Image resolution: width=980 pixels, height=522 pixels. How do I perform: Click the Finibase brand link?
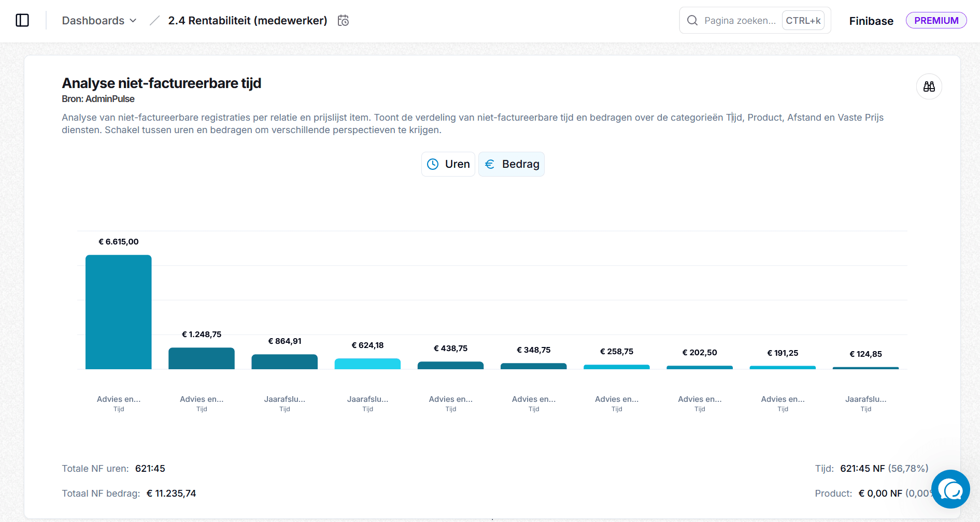(x=871, y=20)
